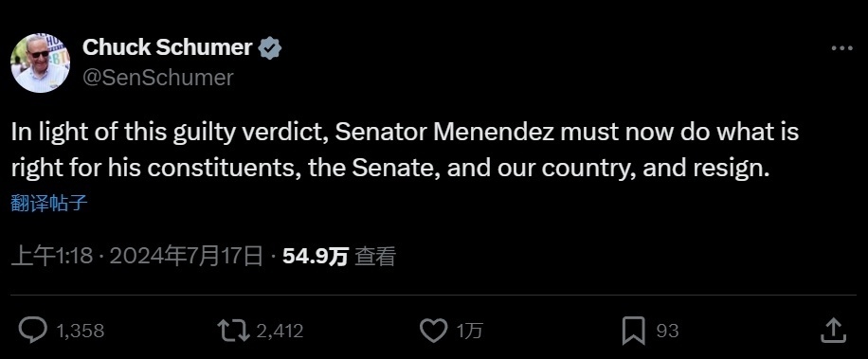Screen dimensions: 868x359
Task: Click the 54.9万 view count
Action: (315, 256)
